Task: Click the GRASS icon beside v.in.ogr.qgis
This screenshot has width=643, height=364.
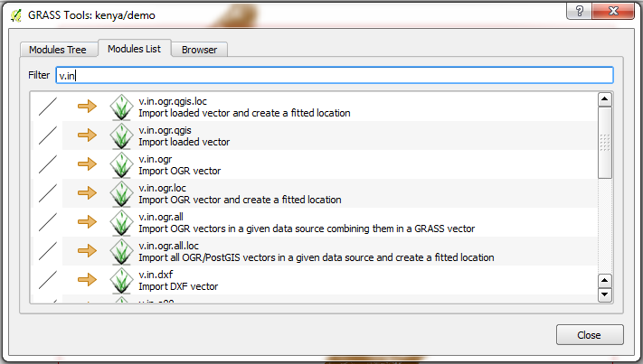Action: click(121, 136)
